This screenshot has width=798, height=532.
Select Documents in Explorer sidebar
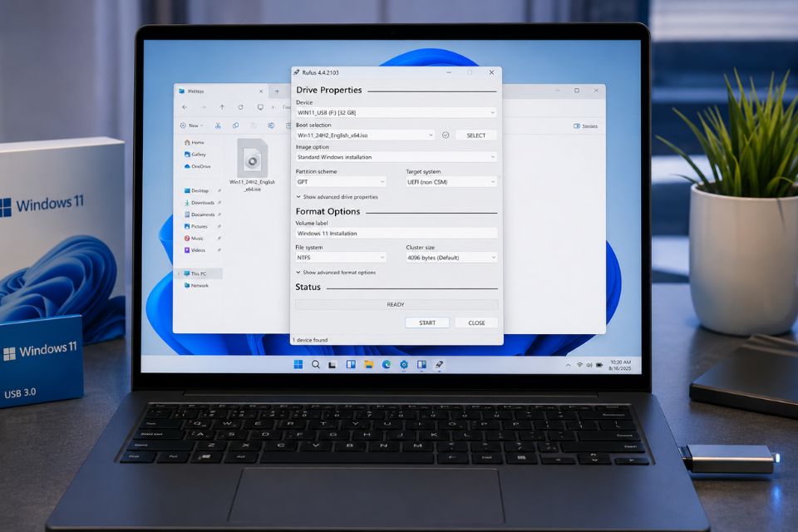click(199, 214)
